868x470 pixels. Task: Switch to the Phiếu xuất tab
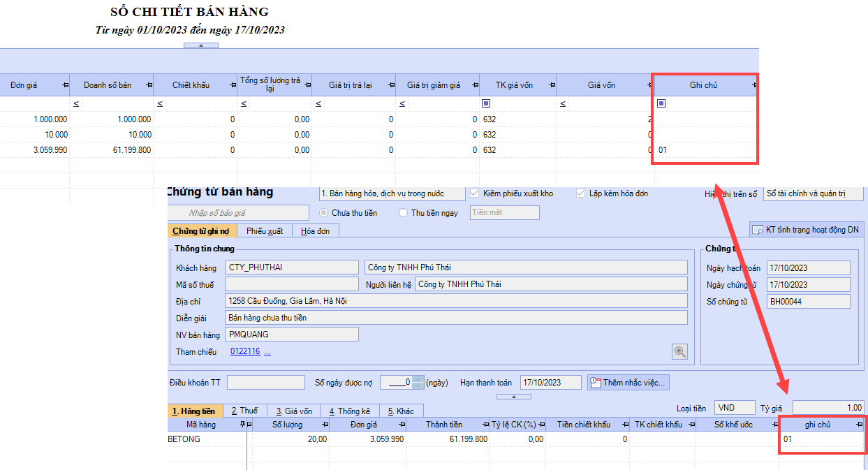pyautogui.click(x=265, y=231)
